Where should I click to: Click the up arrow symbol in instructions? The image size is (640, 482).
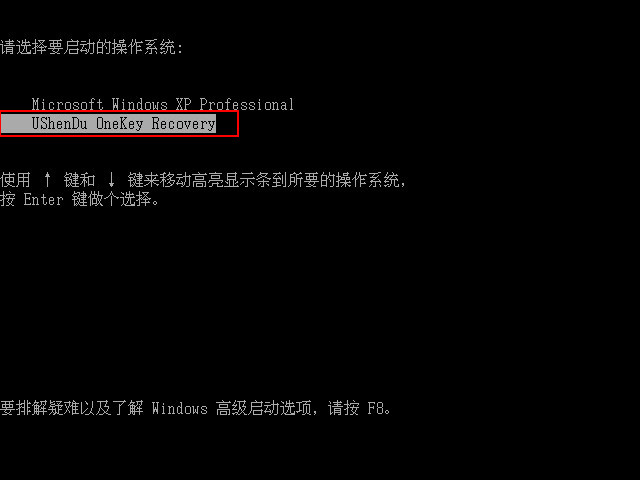point(47,180)
